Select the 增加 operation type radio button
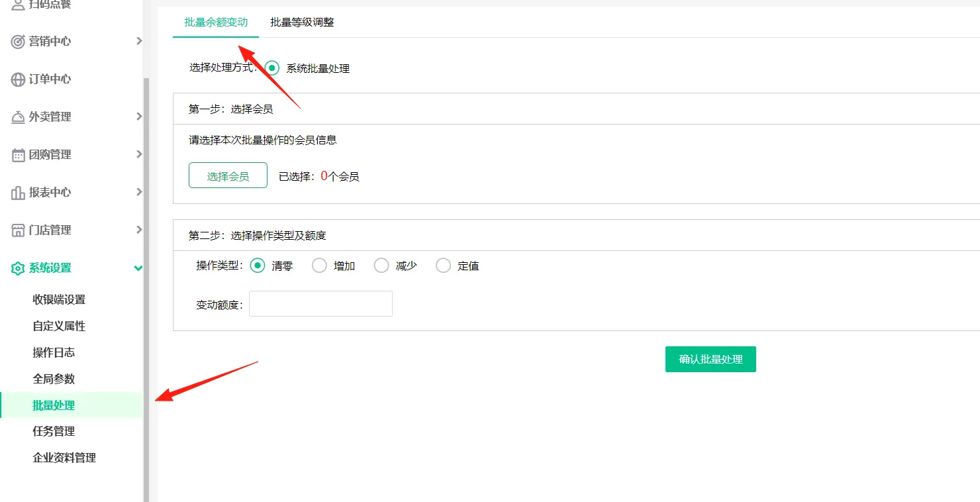The width and height of the screenshot is (980, 502). (319, 266)
